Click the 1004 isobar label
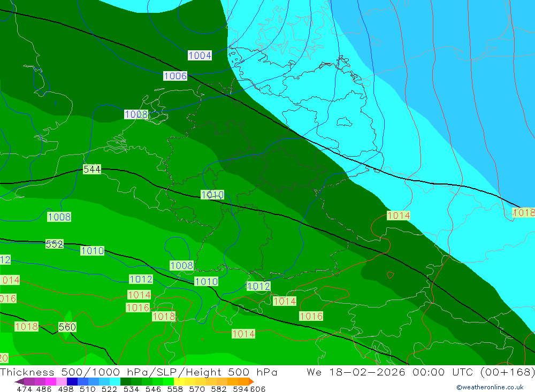Image resolution: width=535 pixels, height=392 pixels. pyautogui.click(x=200, y=55)
